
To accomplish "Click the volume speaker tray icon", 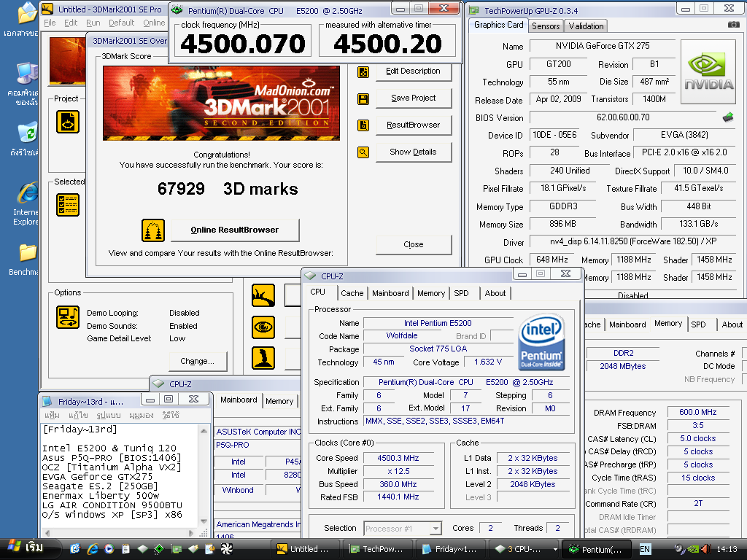I will point(706,549).
